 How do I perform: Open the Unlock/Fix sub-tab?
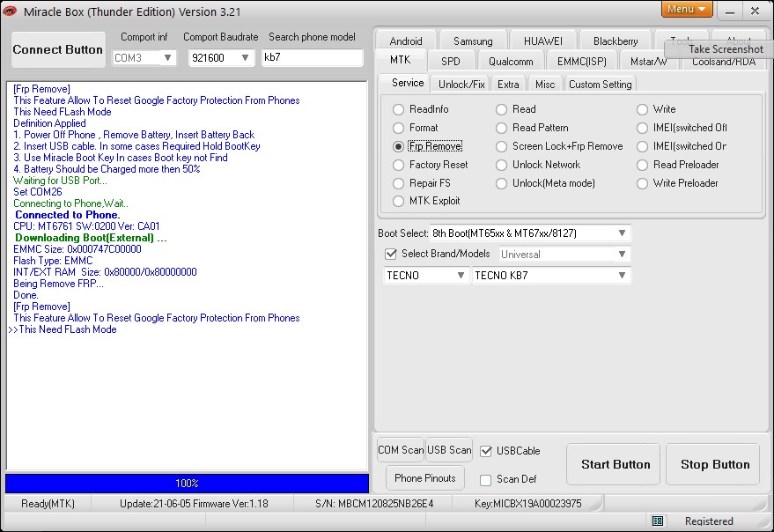461,85
